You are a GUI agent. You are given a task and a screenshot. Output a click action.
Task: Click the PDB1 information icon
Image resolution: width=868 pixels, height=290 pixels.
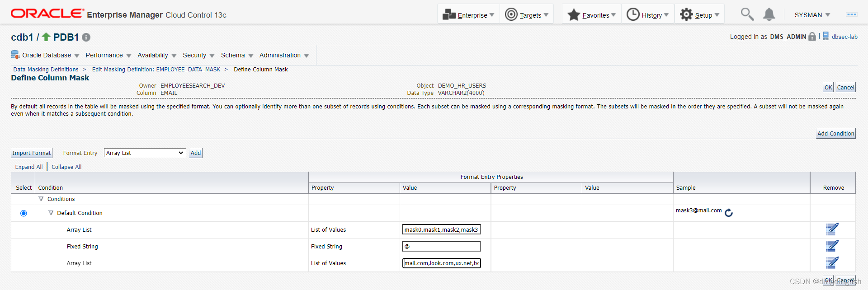pyautogui.click(x=86, y=37)
